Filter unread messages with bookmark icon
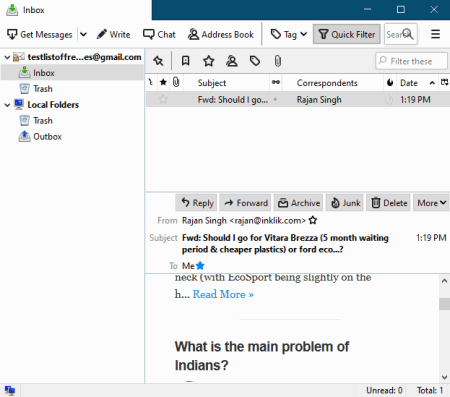450x397 pixels. [x=185, y=61]
